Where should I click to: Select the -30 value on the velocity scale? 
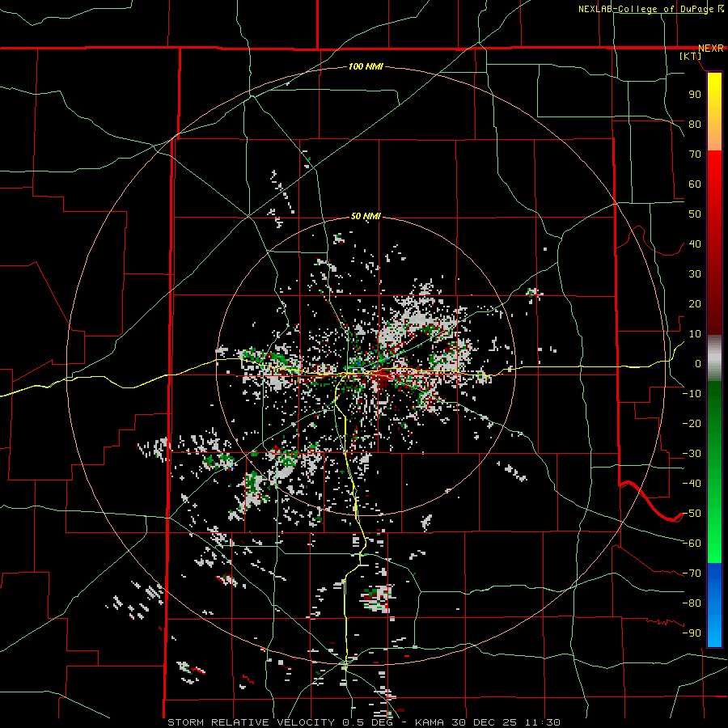pyautogui.click(x=692, y=454)
